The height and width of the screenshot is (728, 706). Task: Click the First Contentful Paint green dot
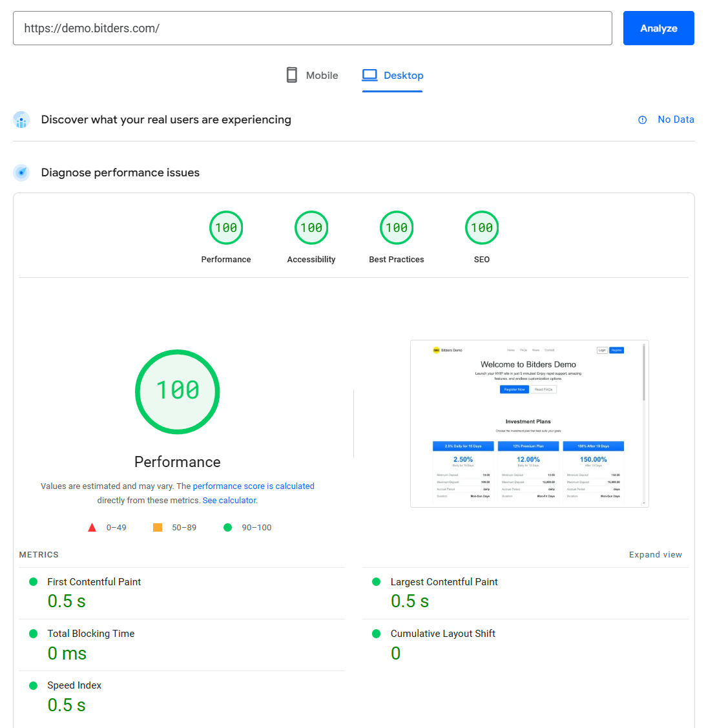pyautogui.click(x=33, y=582)
